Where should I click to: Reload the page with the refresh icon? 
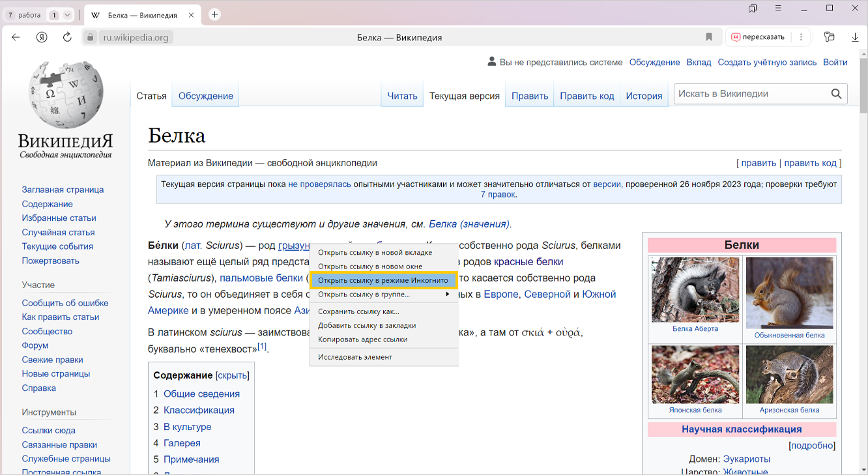67,37
